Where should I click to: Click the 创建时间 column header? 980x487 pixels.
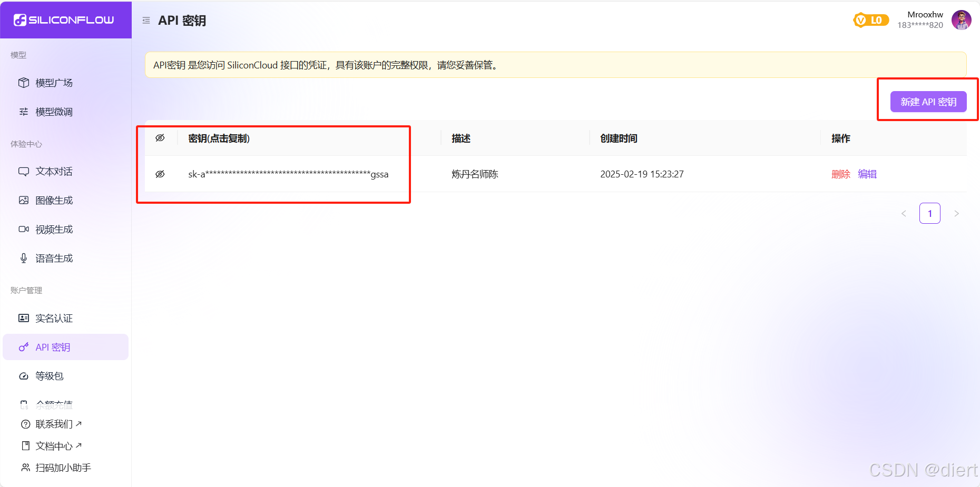point(619,138)
